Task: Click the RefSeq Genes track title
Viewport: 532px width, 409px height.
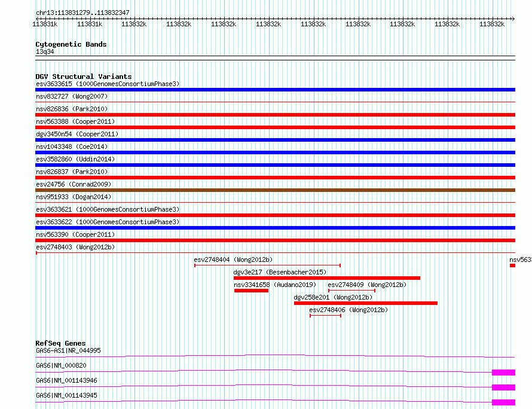Action: (60, 343)
